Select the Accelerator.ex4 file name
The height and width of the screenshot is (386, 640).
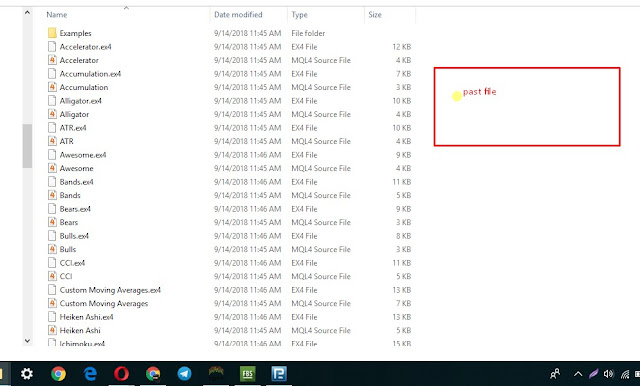point(85,47)
